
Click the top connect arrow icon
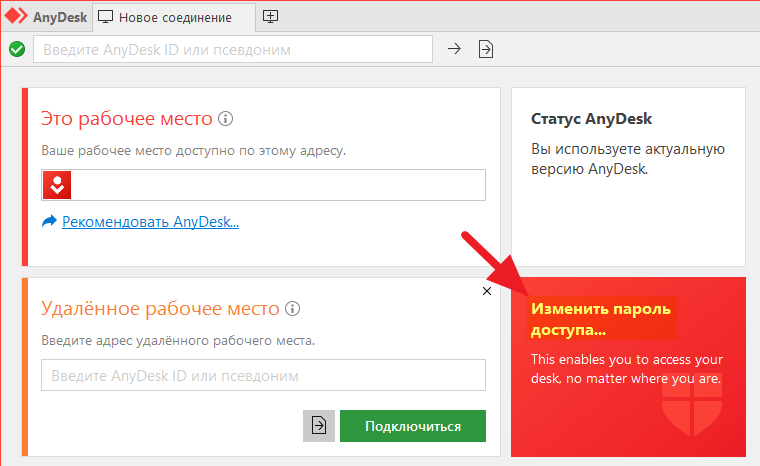tap(454, 48)
